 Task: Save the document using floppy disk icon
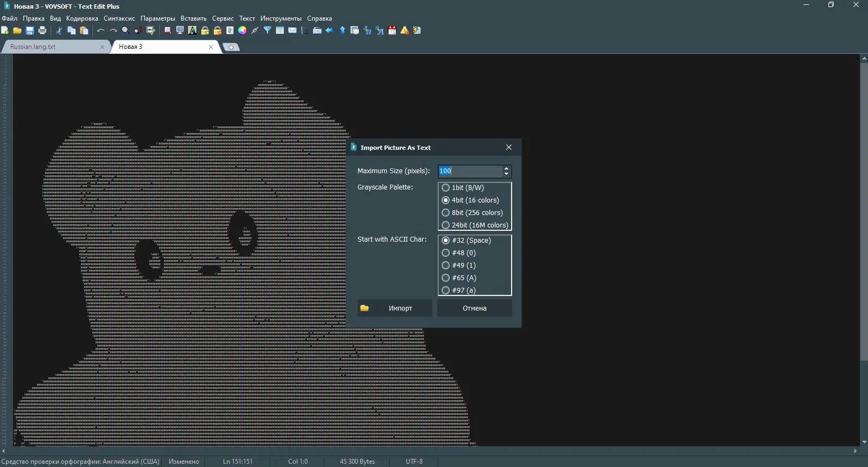[30, 30]
